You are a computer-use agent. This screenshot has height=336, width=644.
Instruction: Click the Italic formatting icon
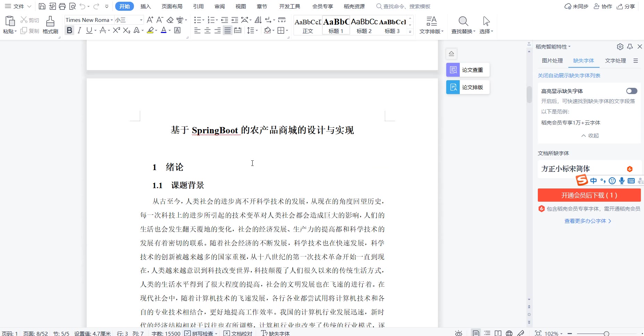pos(79,31)
